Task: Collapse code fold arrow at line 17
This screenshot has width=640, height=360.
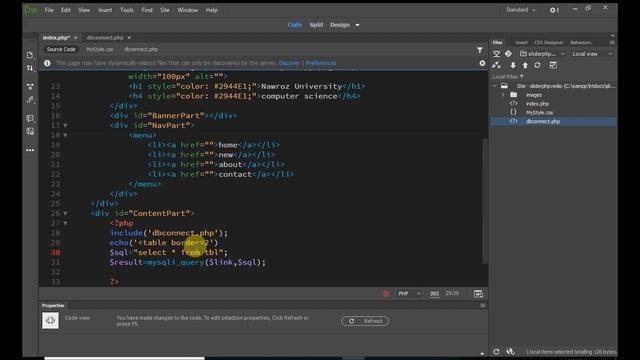Action: (x=65, y=126)
